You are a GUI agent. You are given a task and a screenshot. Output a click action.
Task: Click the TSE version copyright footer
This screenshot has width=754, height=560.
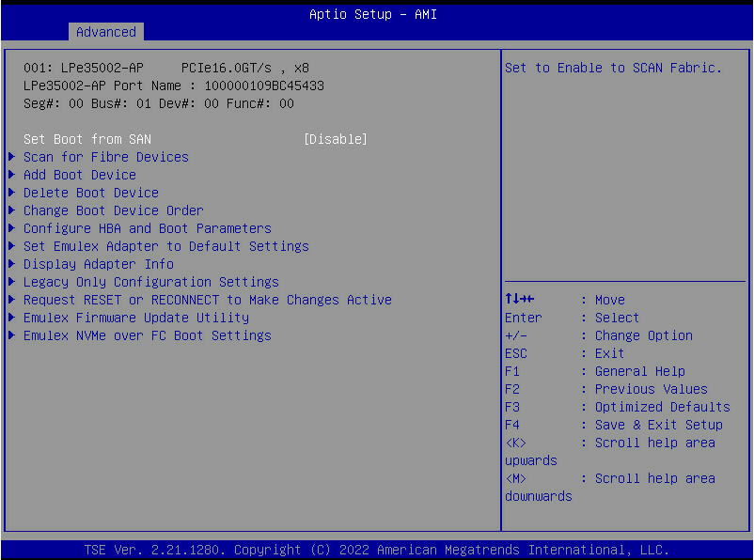(x=376, y=550)
